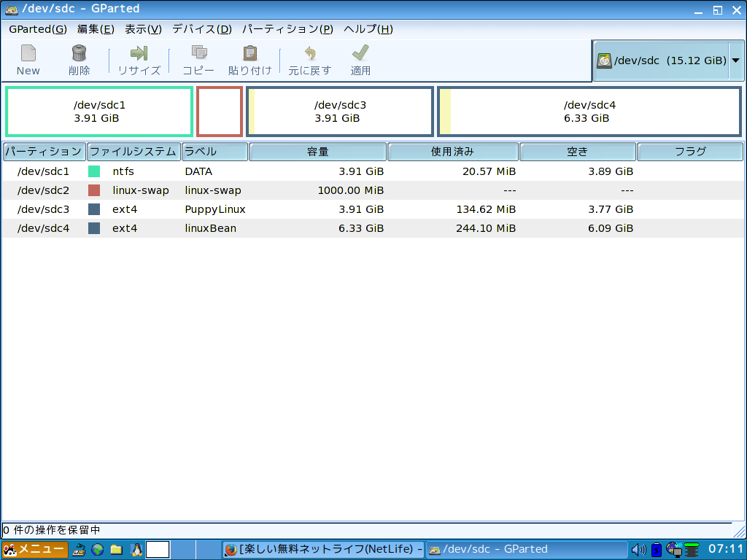Click the GParted icon in the title bar
Screen dimensions: 747x560
12,9
